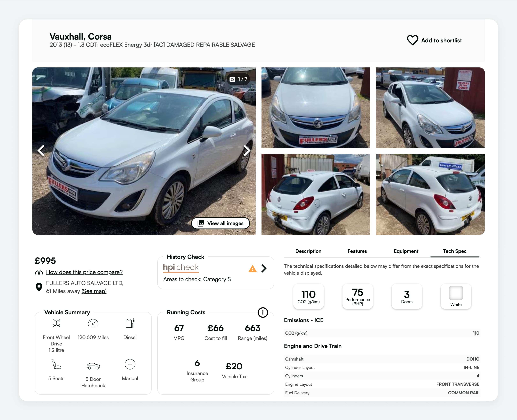The height and width of the screenshot is (420, 517).
Task: Show previous photo with left arrow
Action: [x=41, y=151]
